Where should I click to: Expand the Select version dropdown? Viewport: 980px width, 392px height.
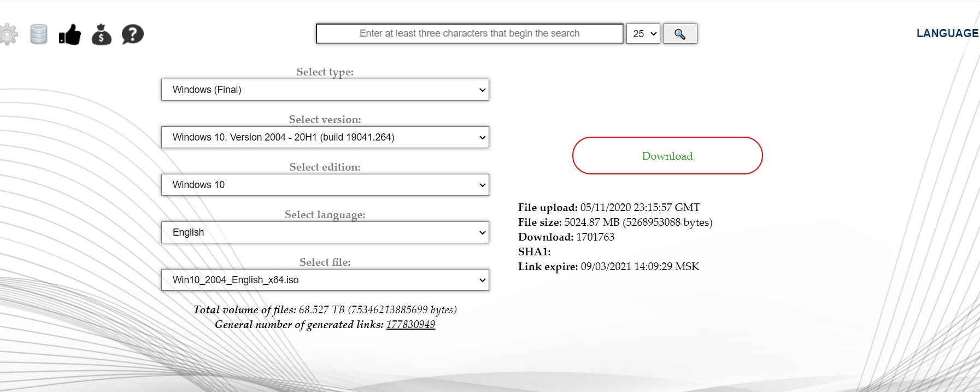(325, 137)
